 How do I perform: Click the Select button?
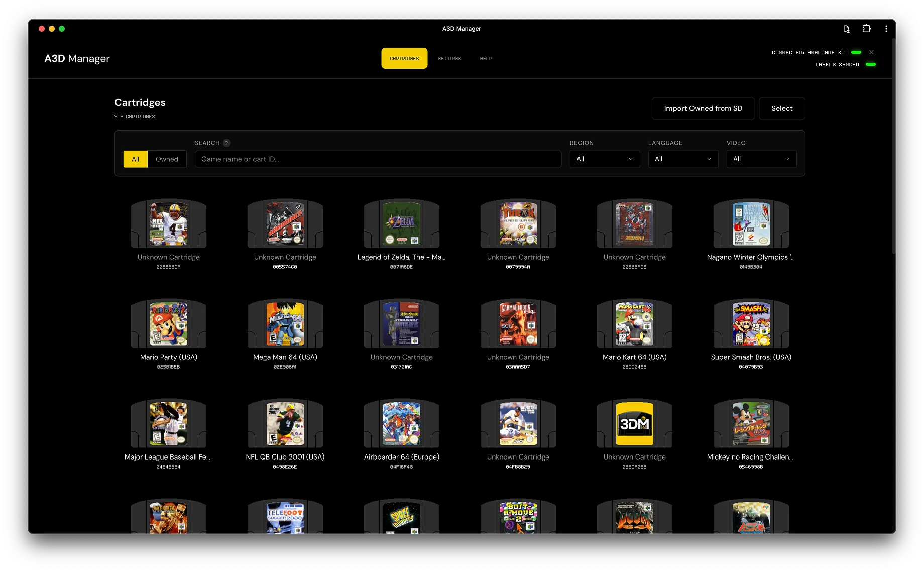(782, 108)
